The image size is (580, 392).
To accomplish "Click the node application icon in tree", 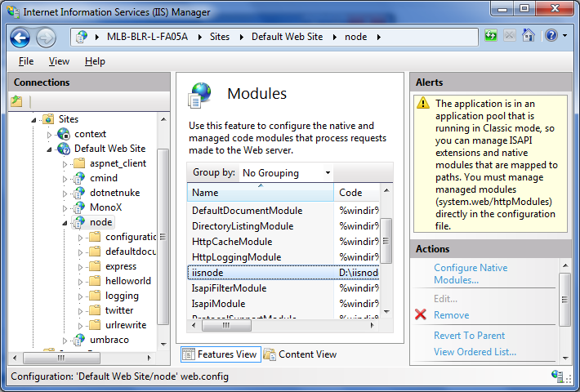I will [x=78, y=222].
